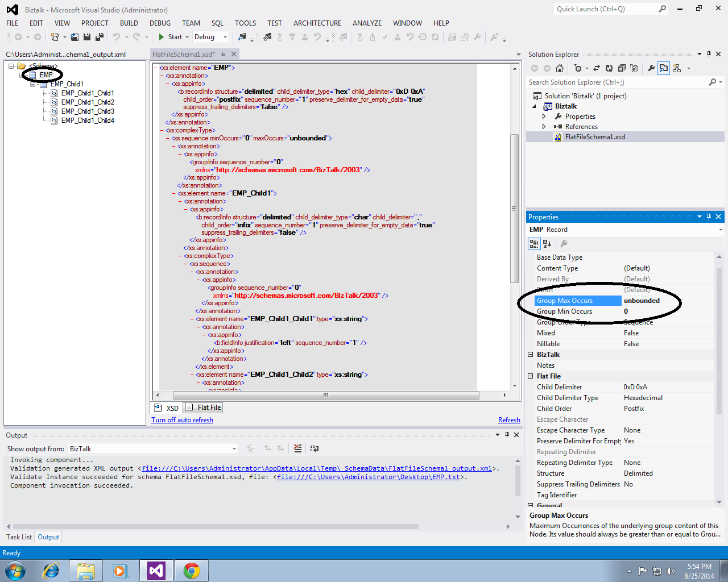Click the Turn off auto refresh link
Viewport: 728px width, 582px height.
click(x=182, y=419)
